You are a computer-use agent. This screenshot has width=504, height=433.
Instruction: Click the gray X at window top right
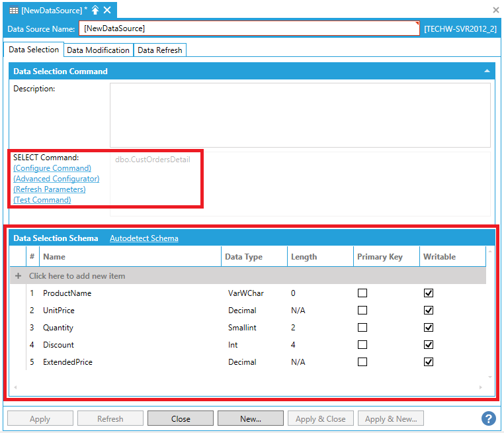click(x=496, y=10)
